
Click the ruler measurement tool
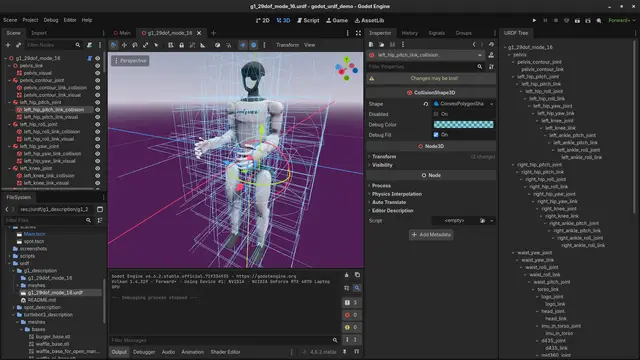click(x=202, y=45)
